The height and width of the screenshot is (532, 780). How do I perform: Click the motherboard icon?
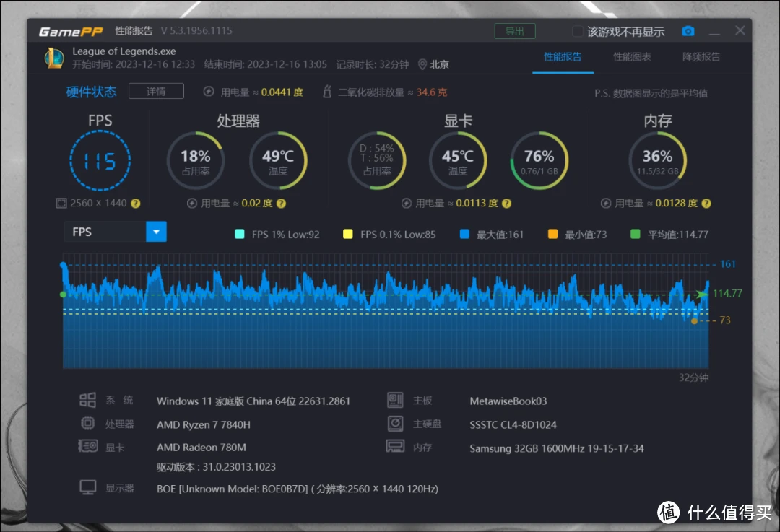(x=396, y=400)
